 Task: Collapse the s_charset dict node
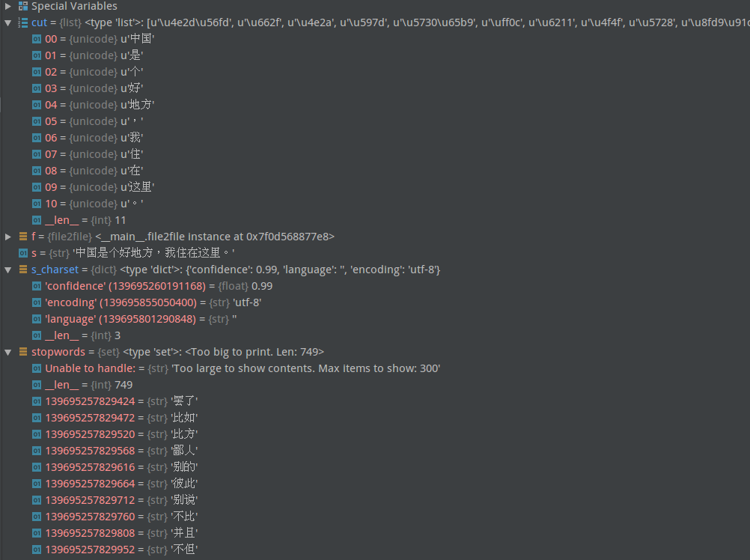click(7, 270)
